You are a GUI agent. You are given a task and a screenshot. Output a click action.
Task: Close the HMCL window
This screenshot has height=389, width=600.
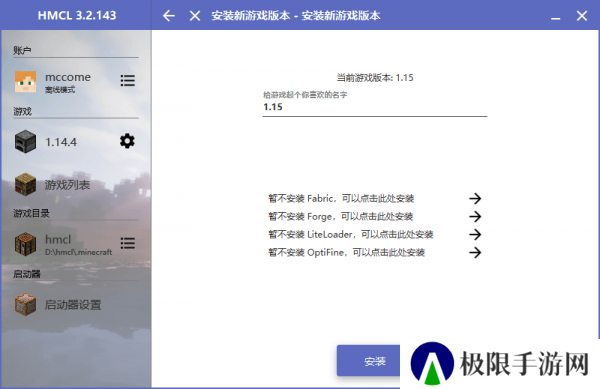pos(582,16)
